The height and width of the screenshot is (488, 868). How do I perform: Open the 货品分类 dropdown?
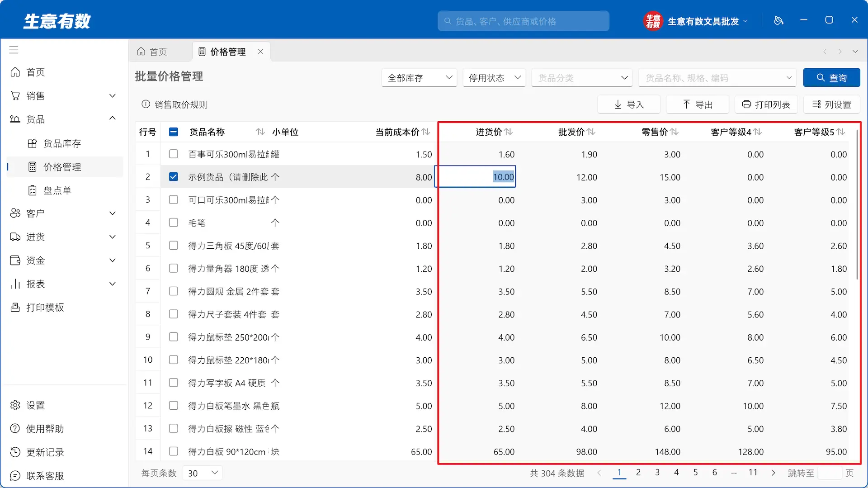click(x=582, y=78)
